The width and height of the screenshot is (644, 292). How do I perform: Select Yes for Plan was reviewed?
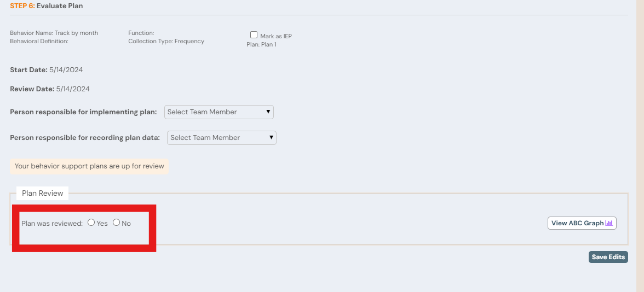pos(91,223)
